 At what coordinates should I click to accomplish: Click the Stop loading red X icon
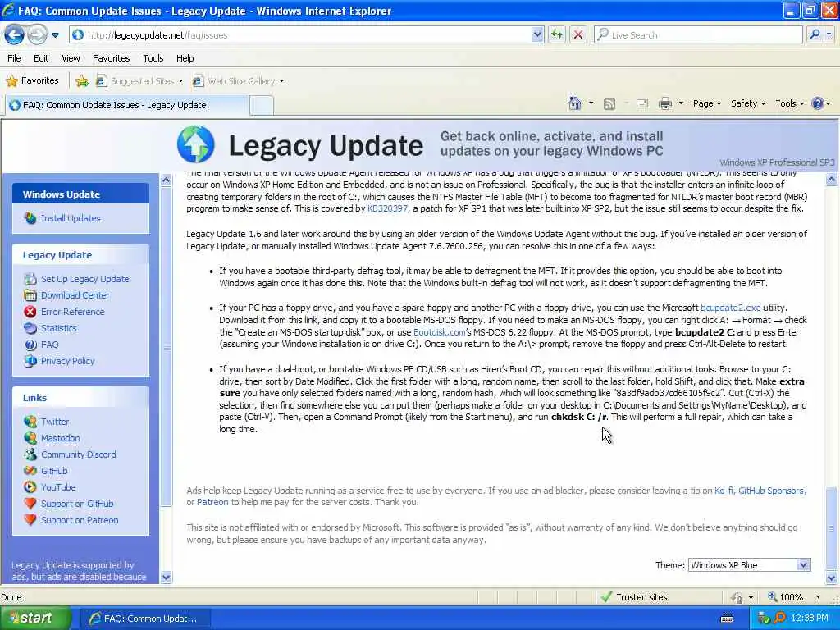coord(578,34)
